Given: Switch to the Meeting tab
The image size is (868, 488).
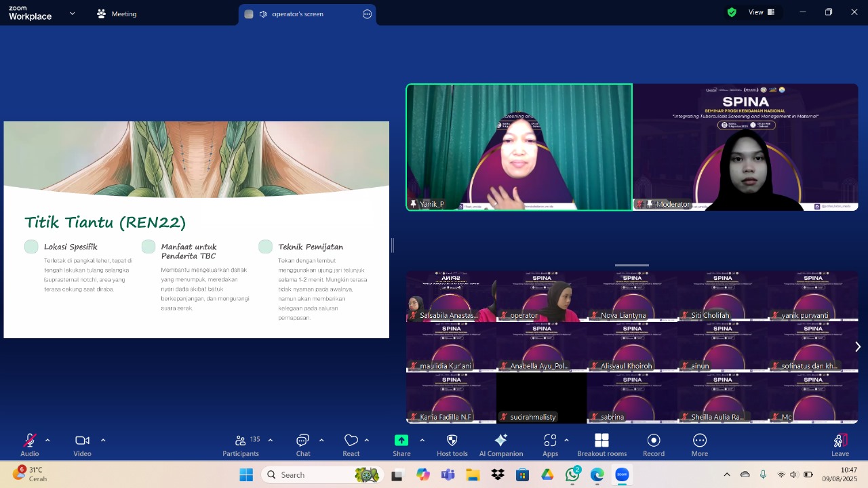Looking at the screenshot, I should click(x=117, y=14).
